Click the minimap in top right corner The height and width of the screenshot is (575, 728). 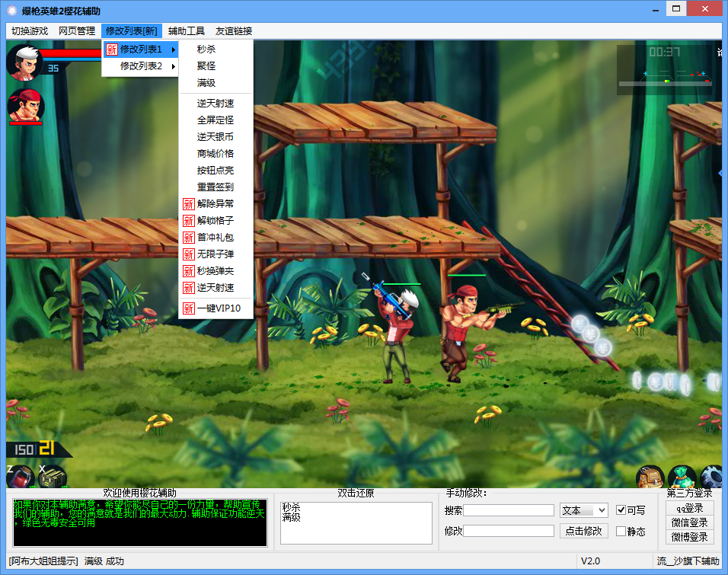[x=665, y=69]
